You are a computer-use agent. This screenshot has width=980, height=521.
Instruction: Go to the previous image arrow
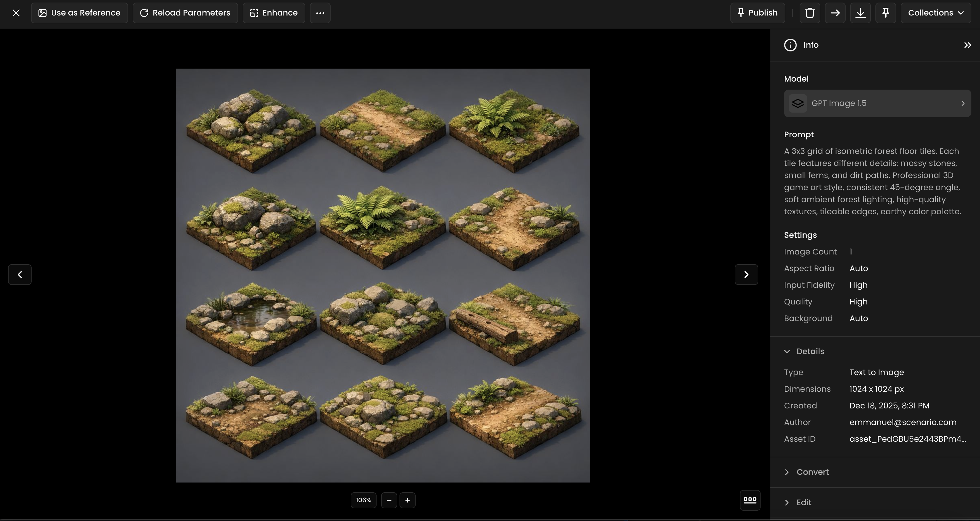20,275
